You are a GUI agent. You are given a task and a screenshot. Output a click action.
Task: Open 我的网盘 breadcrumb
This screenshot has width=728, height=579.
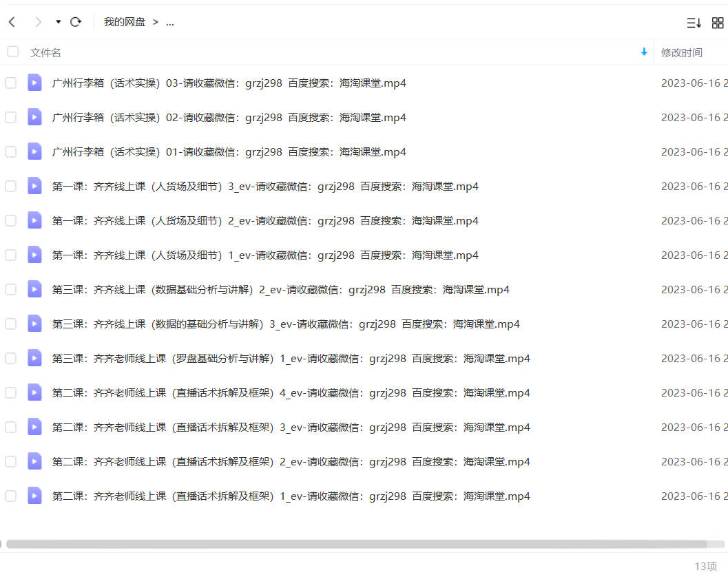tap(125, 22)
